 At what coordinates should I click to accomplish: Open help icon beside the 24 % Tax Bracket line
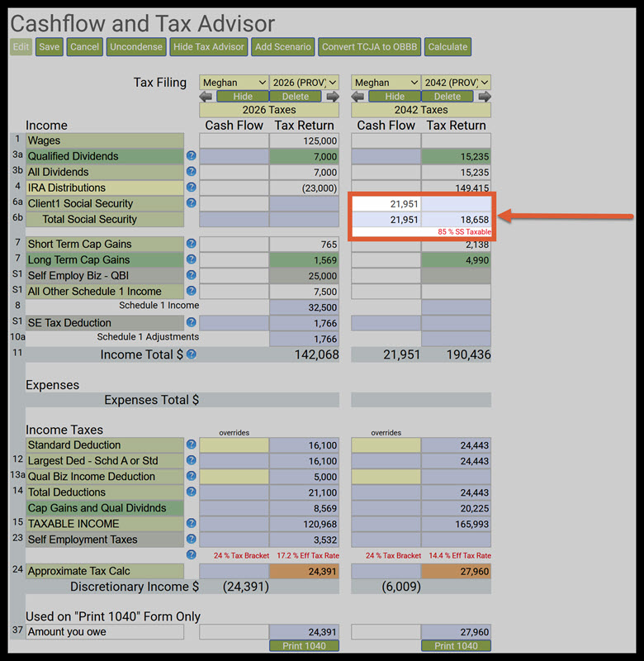click(x=192, y=554)
